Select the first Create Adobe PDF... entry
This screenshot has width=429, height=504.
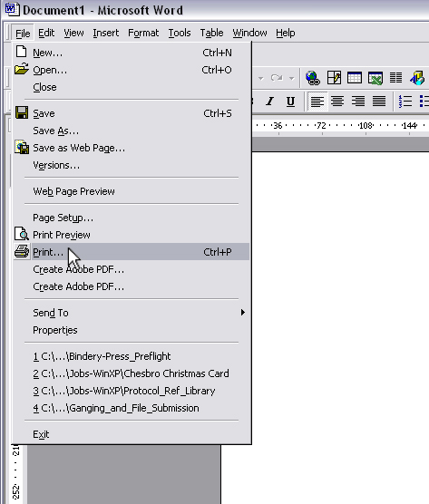tap(132, 269)
